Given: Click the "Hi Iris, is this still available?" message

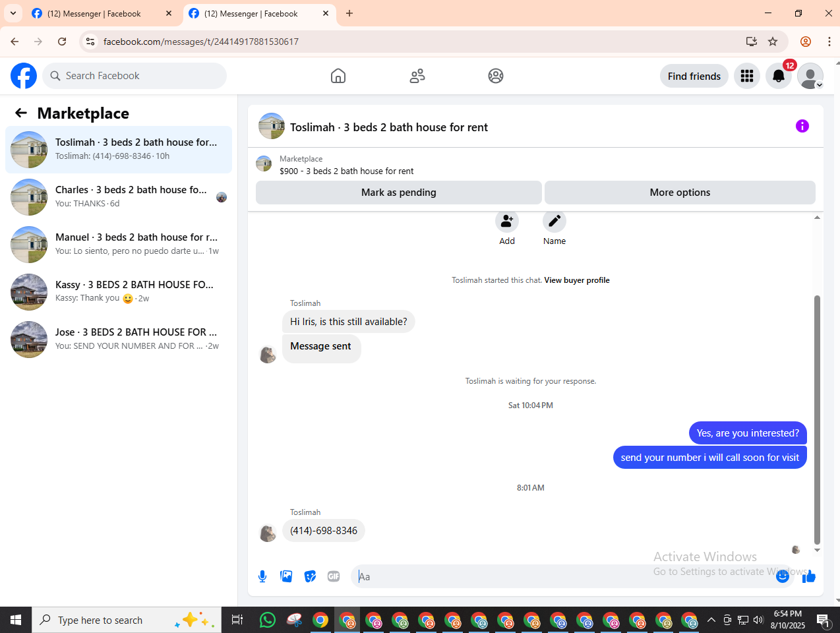Looking at the screenshot, I should pyautogui.click(x=349, y=322).
